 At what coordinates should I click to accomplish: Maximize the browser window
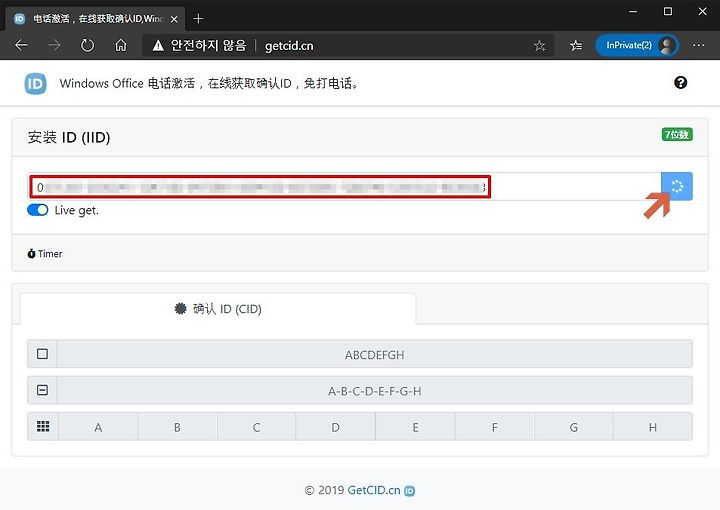pos(668,11)
